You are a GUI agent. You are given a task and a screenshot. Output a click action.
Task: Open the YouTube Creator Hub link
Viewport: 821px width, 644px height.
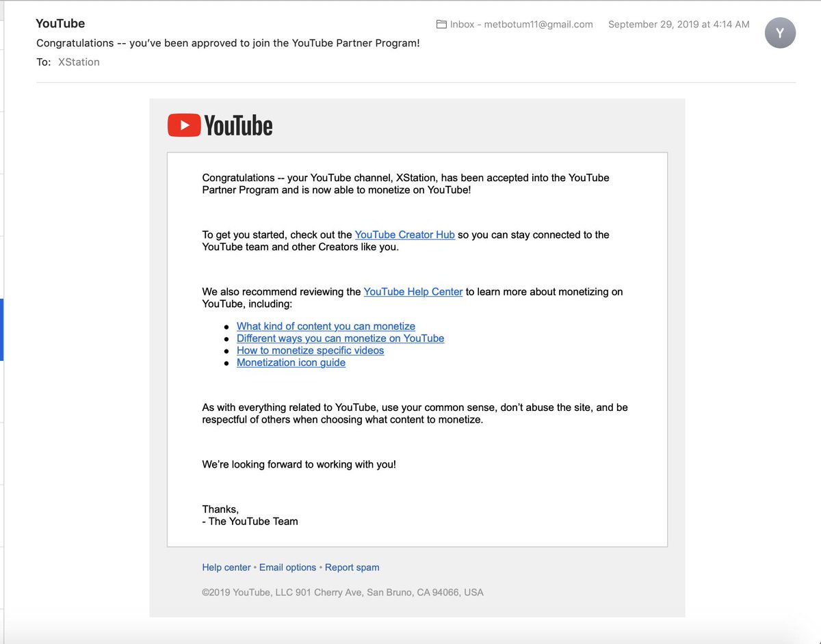404,234
